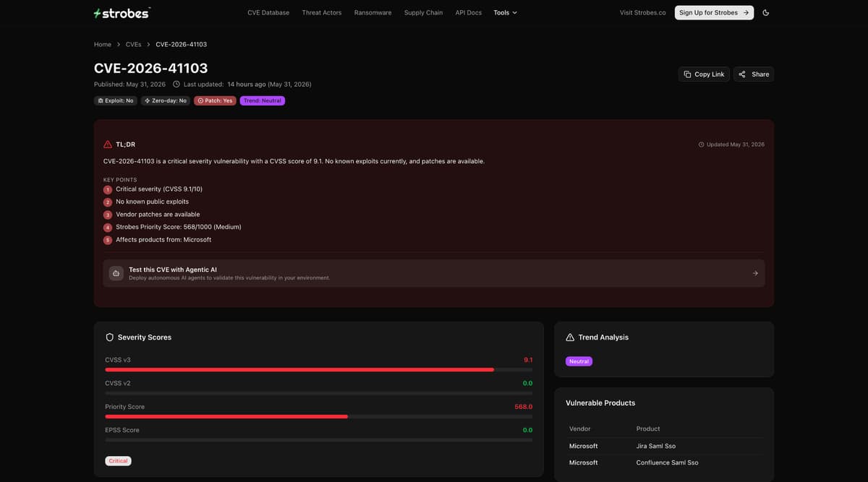Image resolution: width=868 pixels, height=482 pixels.
Task: Click the EPSS Score bar
Action: [x=318, y=440]
